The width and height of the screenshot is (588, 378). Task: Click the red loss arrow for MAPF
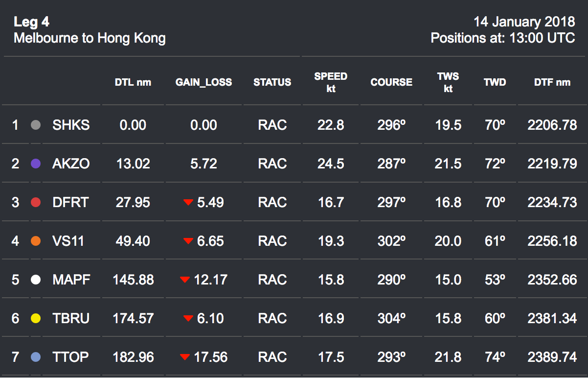click(185, 280)
